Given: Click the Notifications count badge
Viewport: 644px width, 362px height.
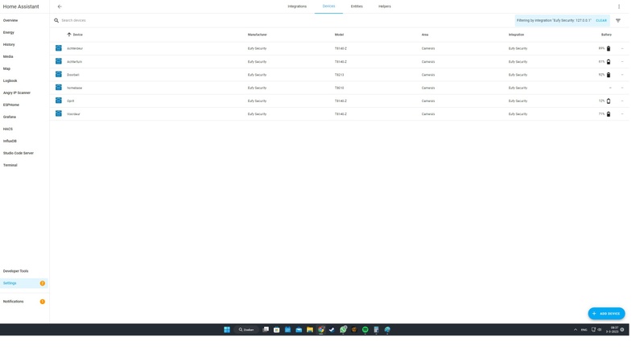Looking at the screenshot, I should 43,302.
